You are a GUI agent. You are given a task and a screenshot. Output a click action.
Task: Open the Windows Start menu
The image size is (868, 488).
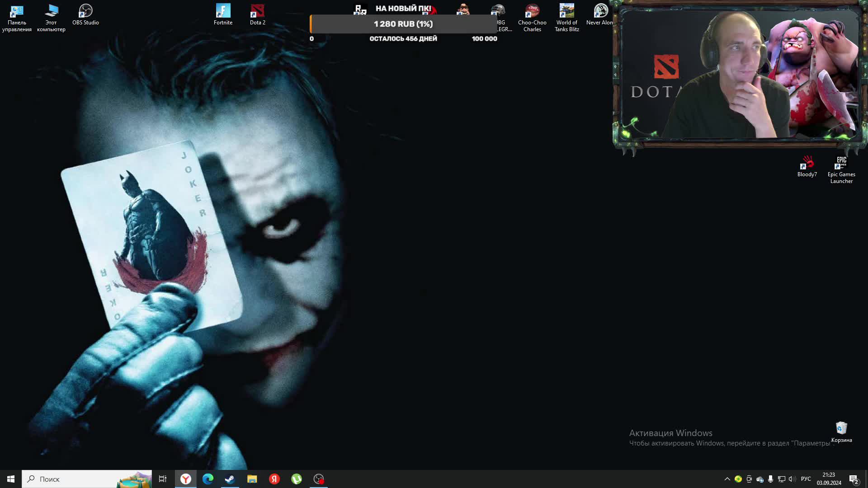[x=11, y=479]
